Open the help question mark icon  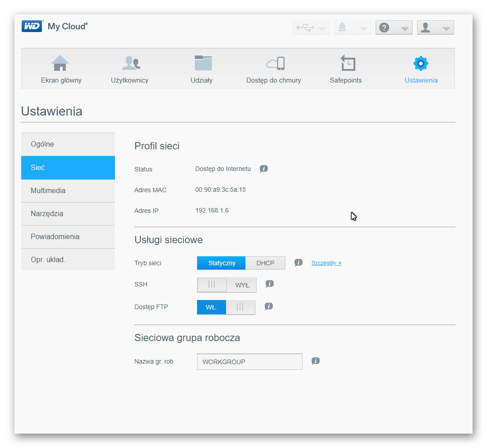384,28
